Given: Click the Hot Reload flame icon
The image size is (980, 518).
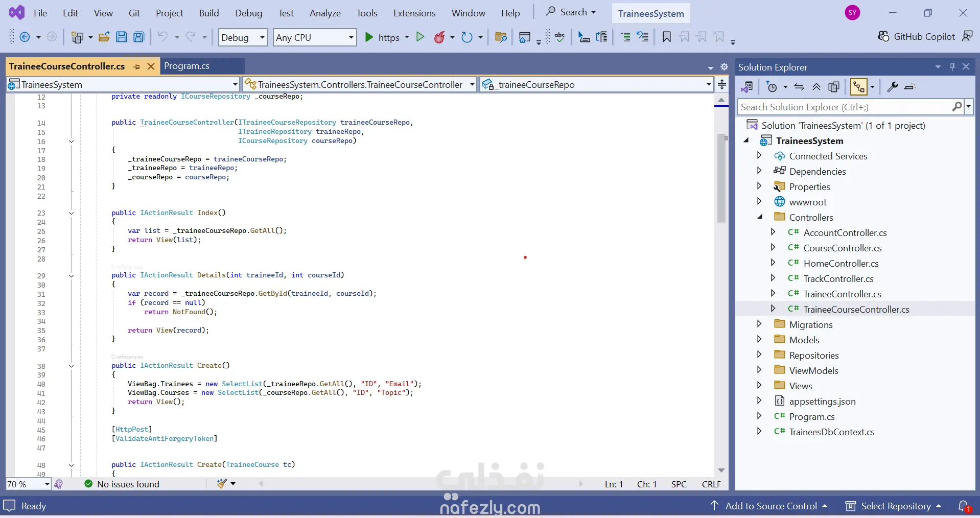Looking at the screenshot, I should 439,37.
